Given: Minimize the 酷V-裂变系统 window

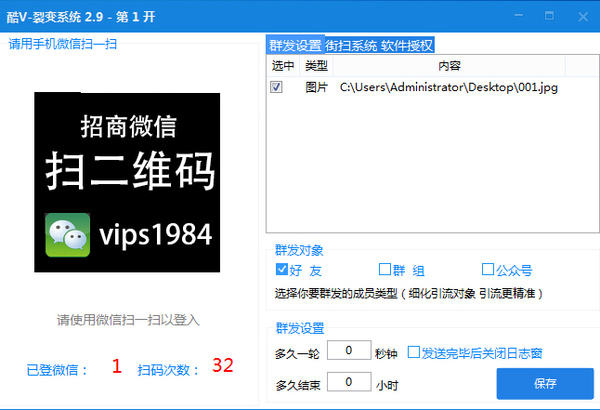Looking at the screenshot, I should [518, 16].
